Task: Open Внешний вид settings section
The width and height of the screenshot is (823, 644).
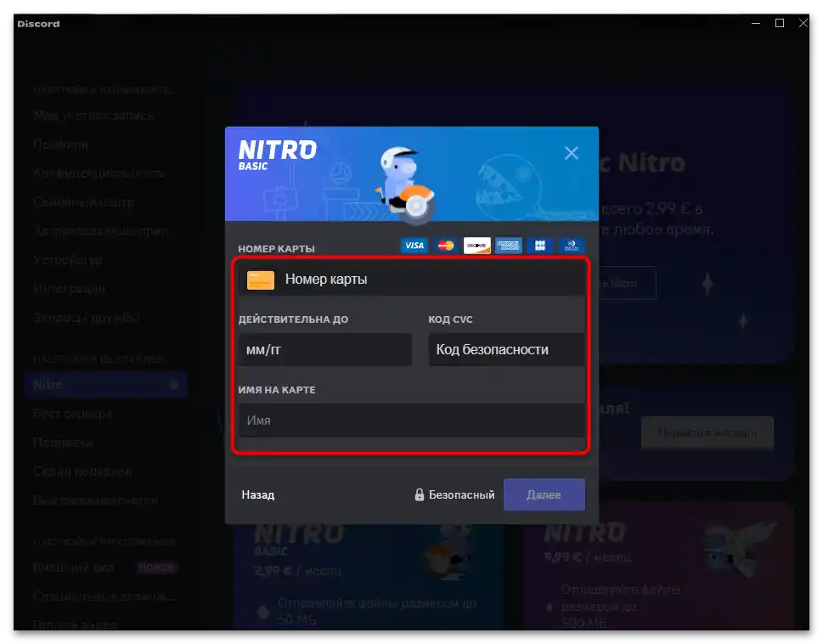Action: [74, 568]
